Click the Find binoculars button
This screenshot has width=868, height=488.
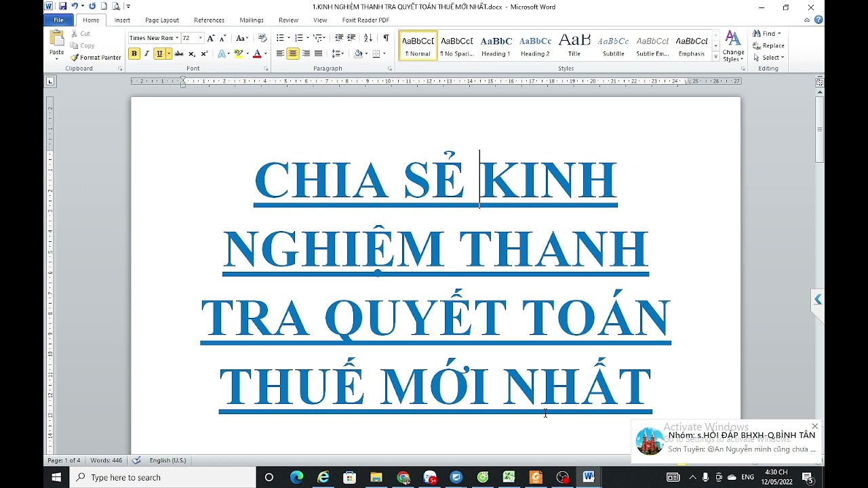pyautogui.click(x=767, y=33)
